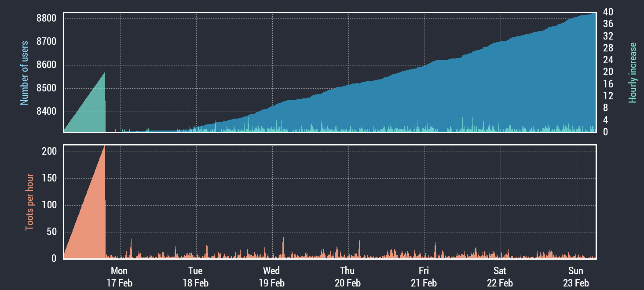The height and width of the screenshot is (290, 644).
Task: Select the 8400 tick on users axis
Action: click(x=46, y=112)
